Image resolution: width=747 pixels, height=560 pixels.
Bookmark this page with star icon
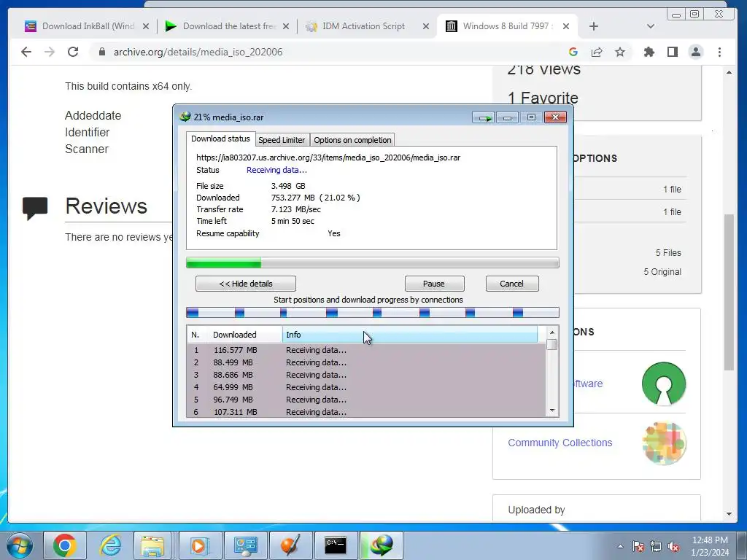coord(620,52)
